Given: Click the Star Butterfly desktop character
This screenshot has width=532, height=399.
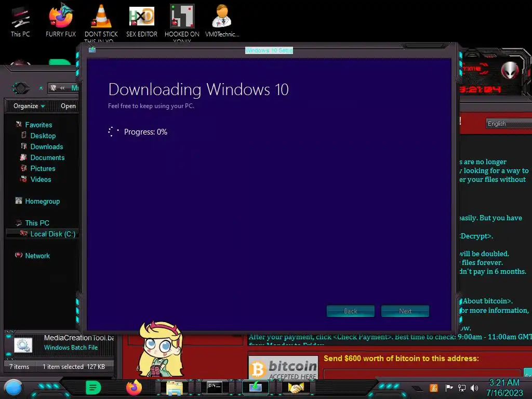Looking at the screenshot, I should tap(160, 350).
